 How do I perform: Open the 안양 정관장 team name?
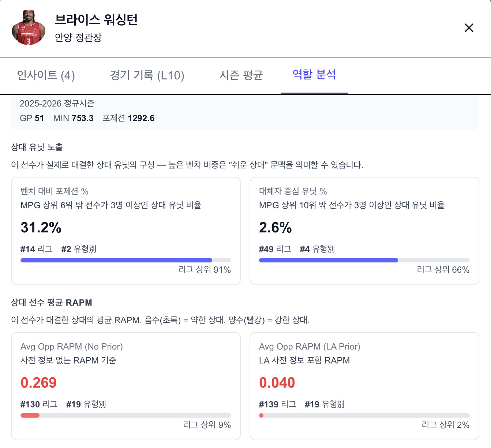pos(78,37)
